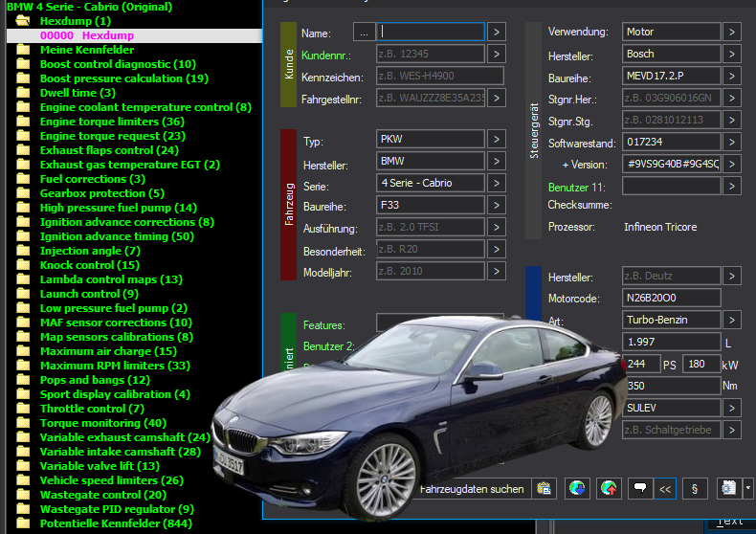Click the folder icon beside Torque monitoring (40)
The height and width of the screenshot is (534, 756).
(x=23, y=423)
